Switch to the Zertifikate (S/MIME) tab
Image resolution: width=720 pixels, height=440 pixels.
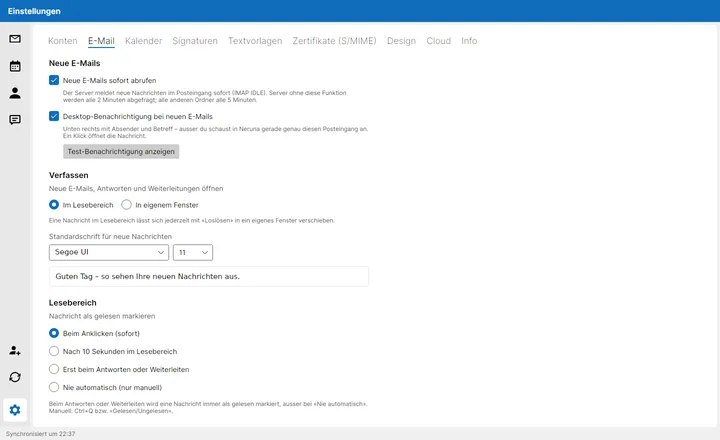[x=334, y=41]
